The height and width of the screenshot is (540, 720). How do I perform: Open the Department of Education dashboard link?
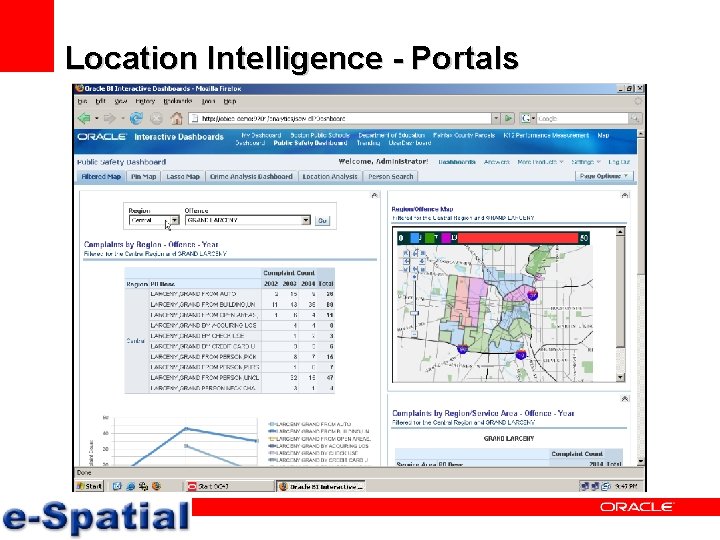pos(391,135)
